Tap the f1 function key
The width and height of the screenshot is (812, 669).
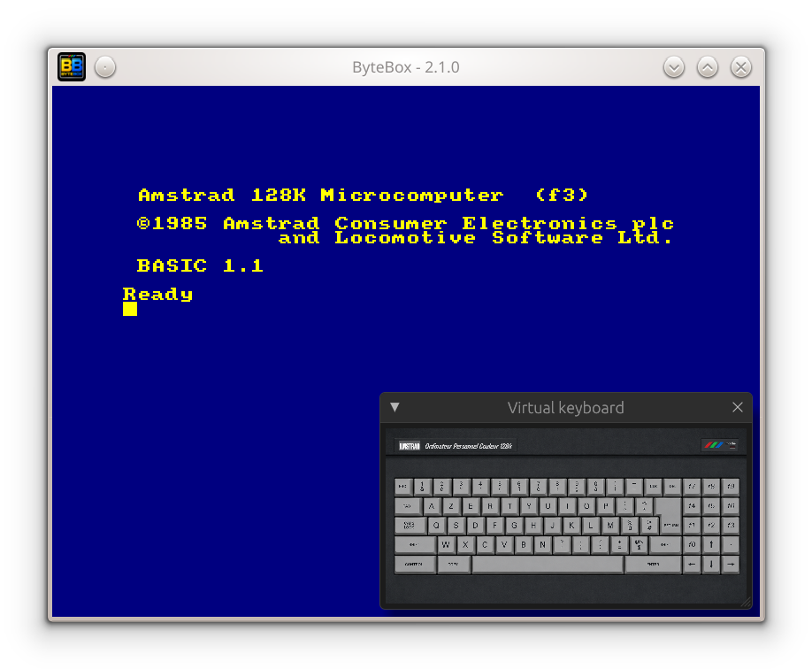coord(692,526)
